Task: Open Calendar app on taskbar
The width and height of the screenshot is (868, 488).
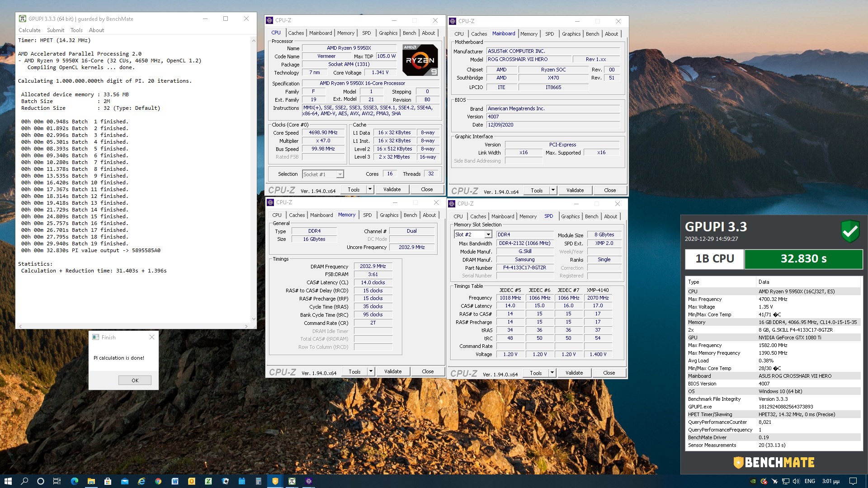Action: (x=242, y=481)
